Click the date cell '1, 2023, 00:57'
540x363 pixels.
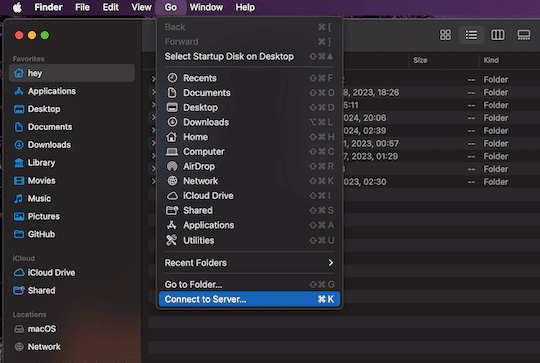371,144
